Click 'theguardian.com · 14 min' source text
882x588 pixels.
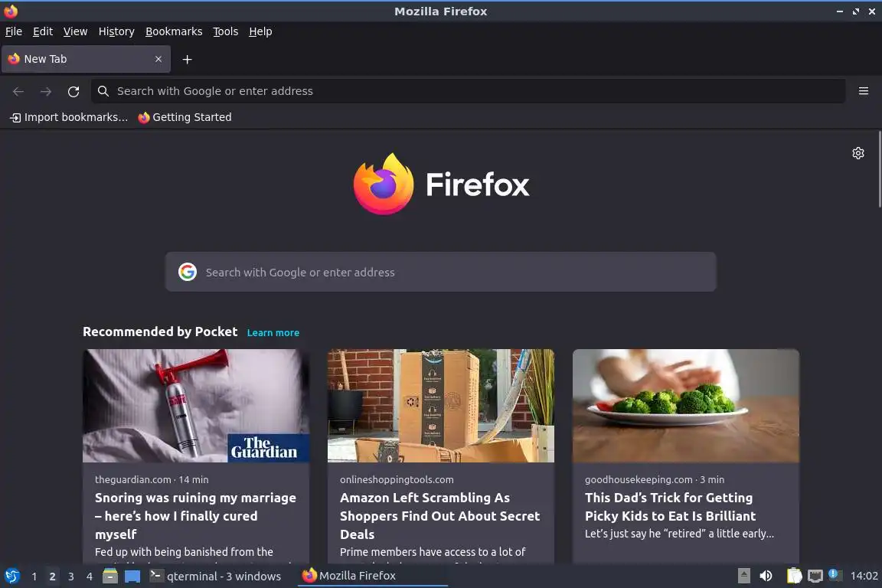click(152, 479)
